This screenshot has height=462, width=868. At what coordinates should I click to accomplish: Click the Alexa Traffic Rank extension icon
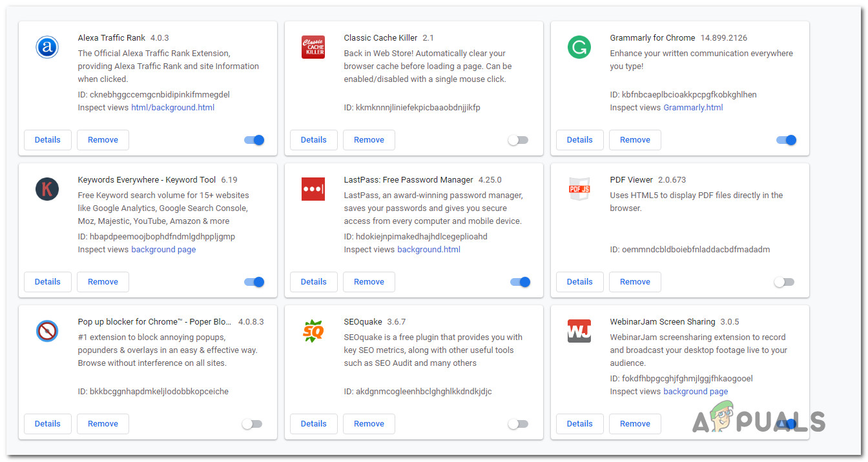47,47
